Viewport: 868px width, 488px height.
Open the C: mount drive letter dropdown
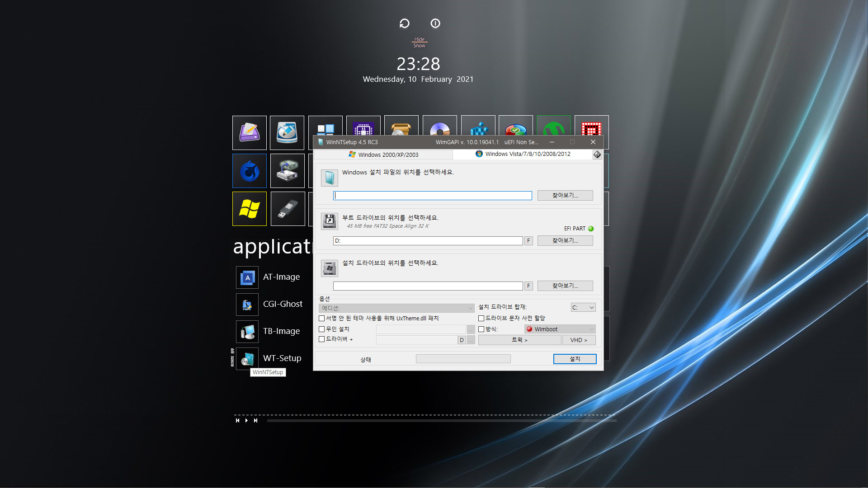tap(583, 308)
